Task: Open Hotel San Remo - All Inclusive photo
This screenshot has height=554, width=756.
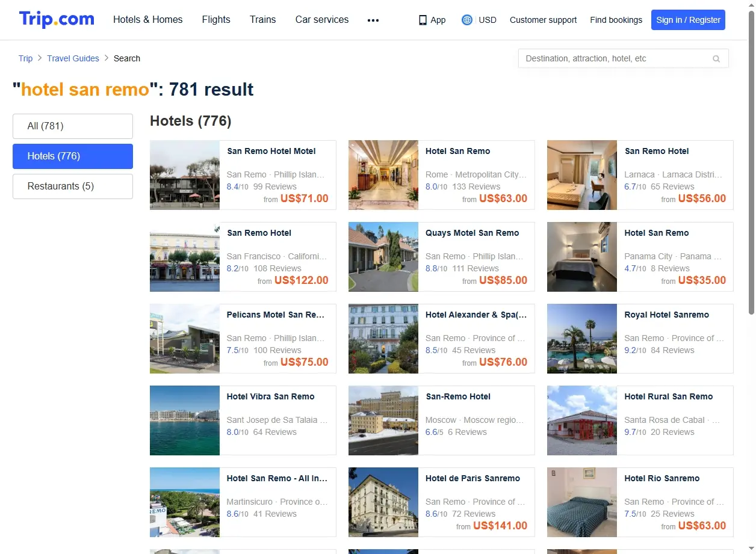Action: click(185, 502)
